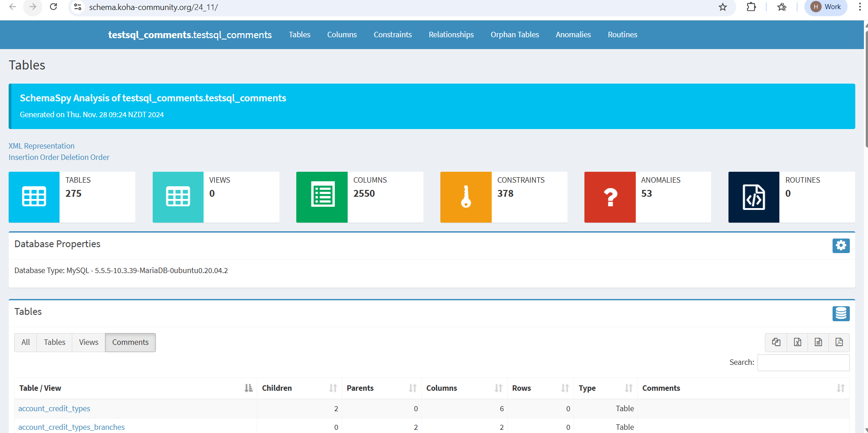Open the account_credit_types table link

pos(54,408)
